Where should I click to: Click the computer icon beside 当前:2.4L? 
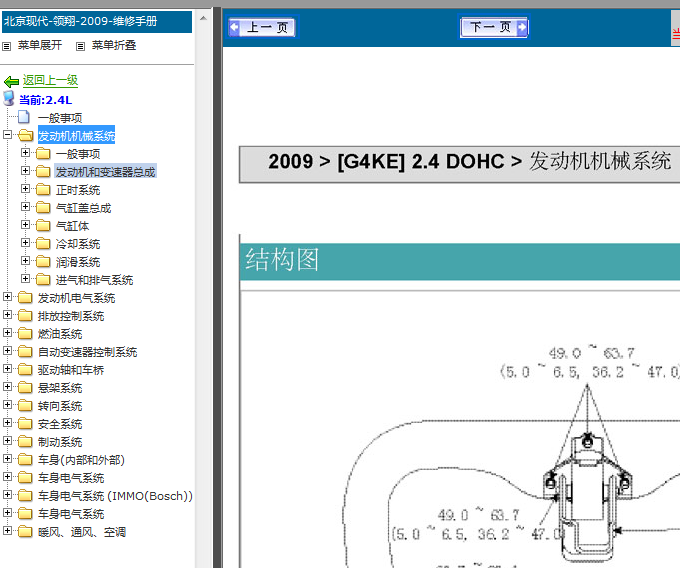9,98
